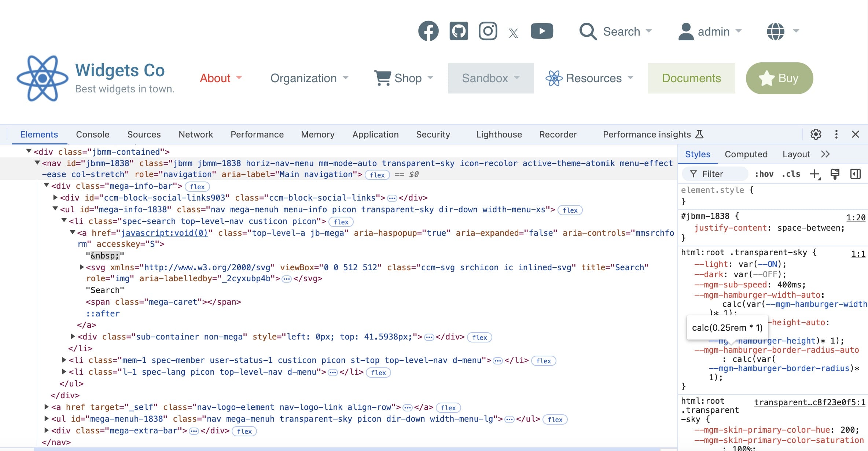Open DevTools settings gear icon

[816, 134]
